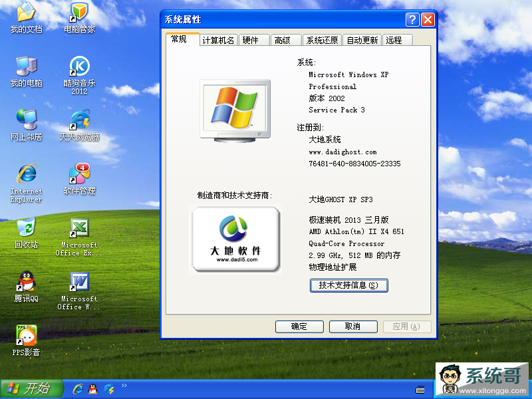Click the AMD Athlon(tm) II X4 651 text
532x399 pixels.
tap(356, 231)
